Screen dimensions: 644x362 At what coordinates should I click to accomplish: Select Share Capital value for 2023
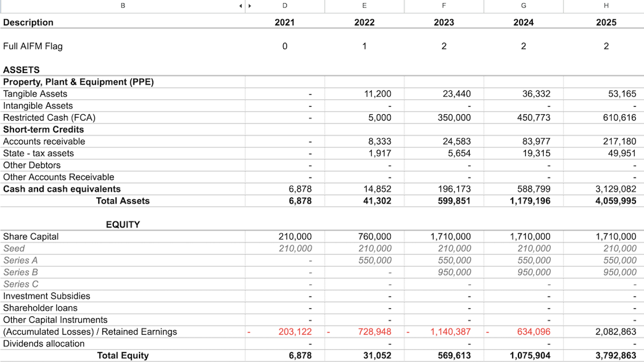(x=450, y=236)
